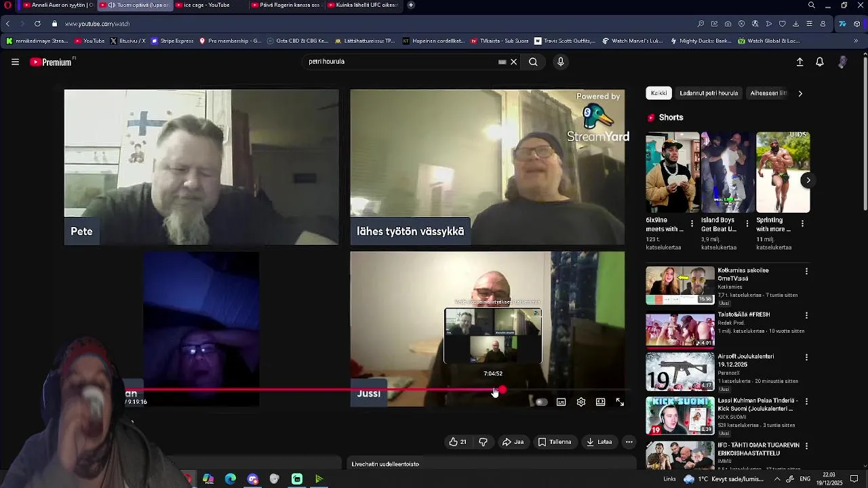Open options for 6ix9ine short
This screenshot has width=868, height=488.
pyautogui.click(x=692, y=224)
